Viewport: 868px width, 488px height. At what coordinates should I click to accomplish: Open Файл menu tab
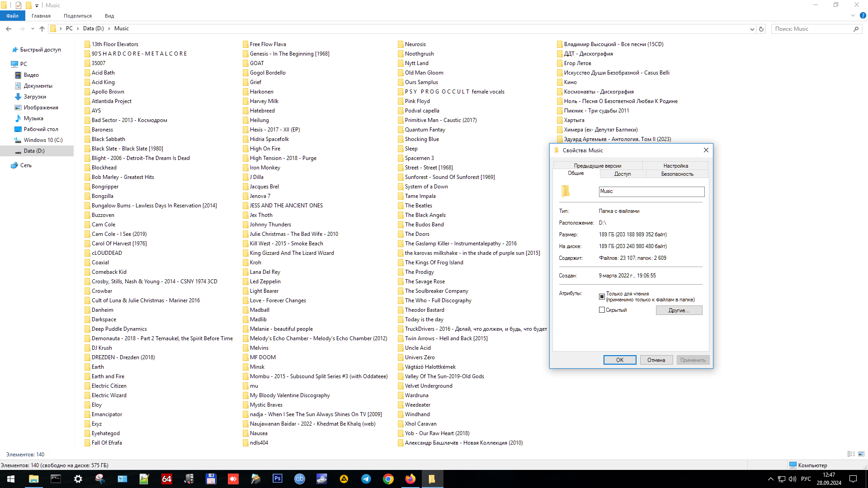[13, 16]
